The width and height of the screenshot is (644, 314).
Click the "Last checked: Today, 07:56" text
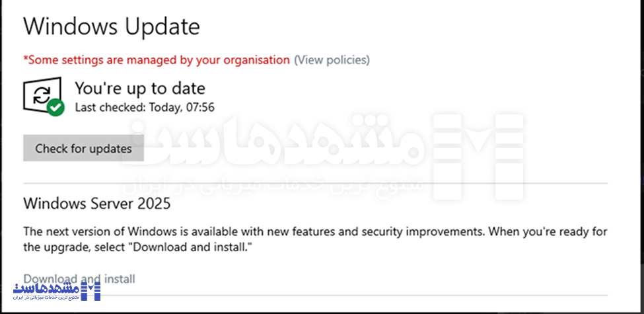pos(145,106)
